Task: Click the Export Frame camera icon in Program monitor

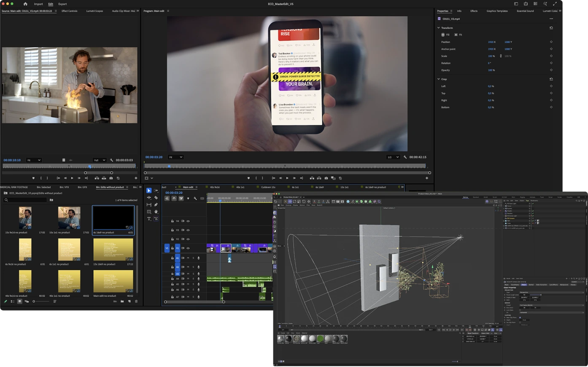Action: pos(326,178)
